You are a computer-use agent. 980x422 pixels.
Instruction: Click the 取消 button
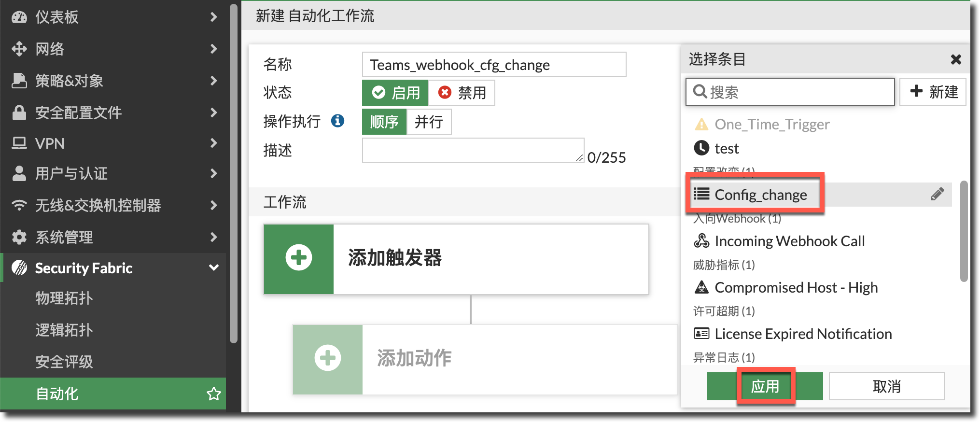coord(886,386)
